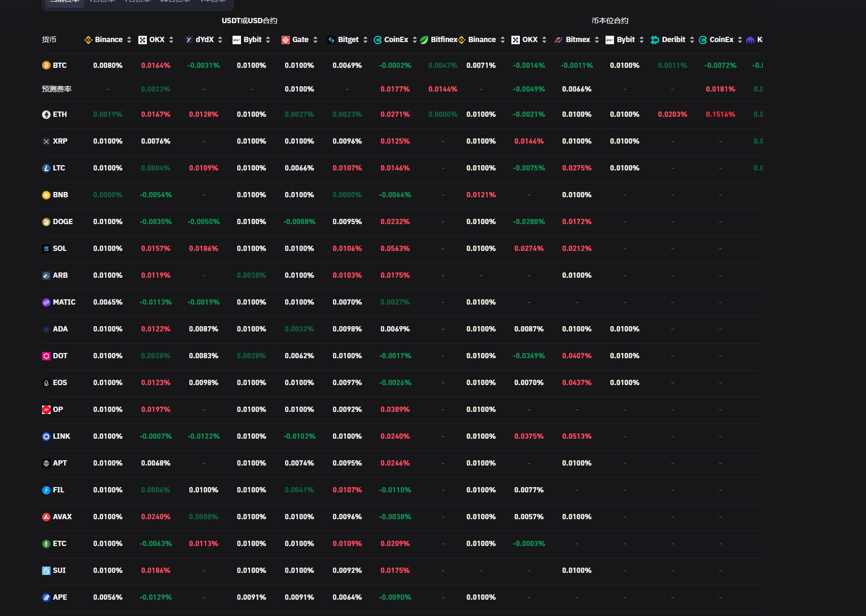Click the XRP coin icon
866x616 pixels.
[x=46, y=141]
